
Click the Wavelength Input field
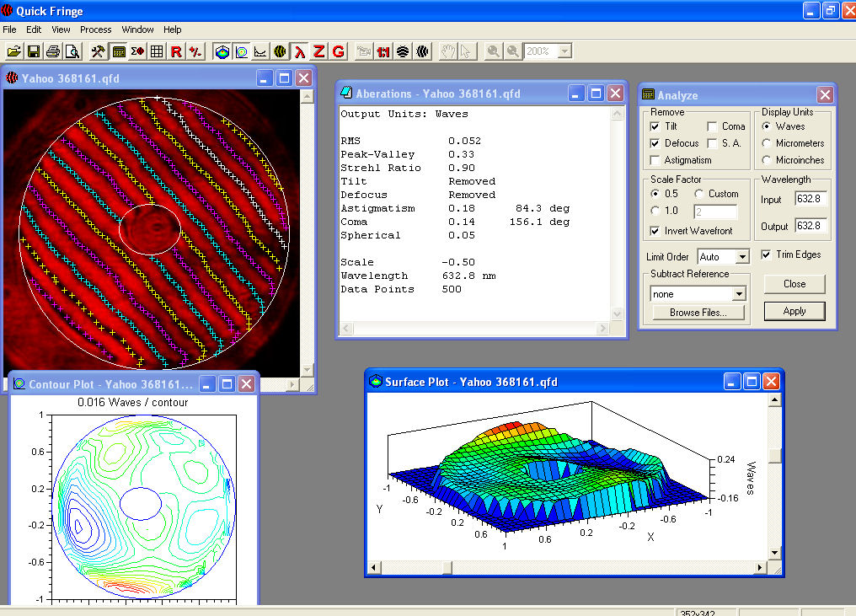pos(811,200)
